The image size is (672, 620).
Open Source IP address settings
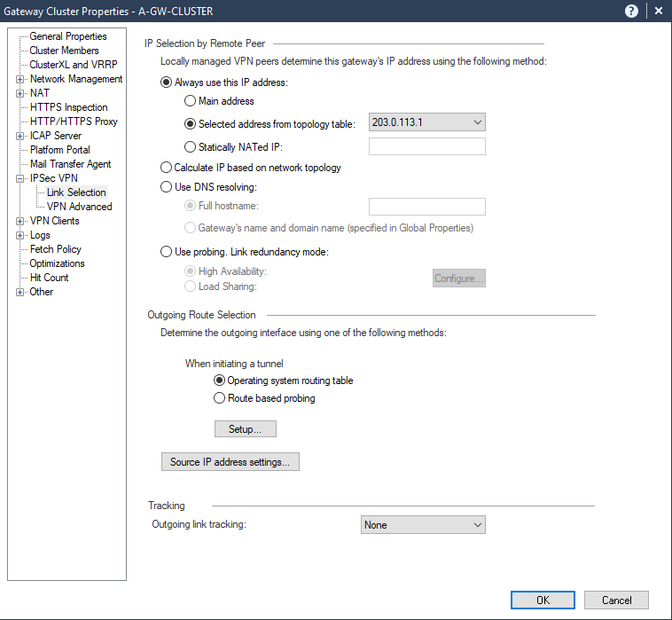[x=230, y=462]
